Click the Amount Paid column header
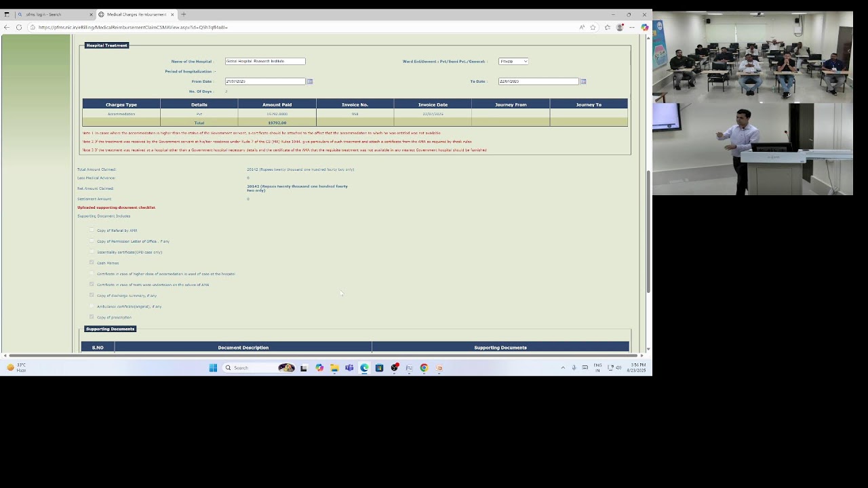The width and height of the screenshot is (868, 488). pos(277,104)
